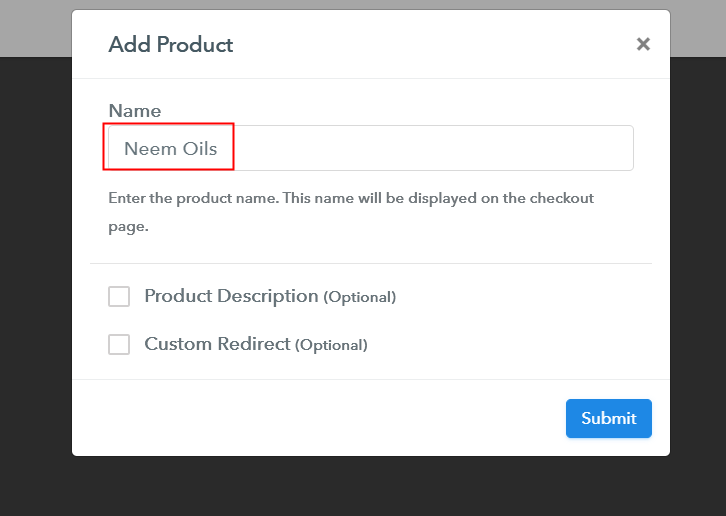
Task: Click the 'Custom Redirect (Optional)' label
Action: [256, 345]
